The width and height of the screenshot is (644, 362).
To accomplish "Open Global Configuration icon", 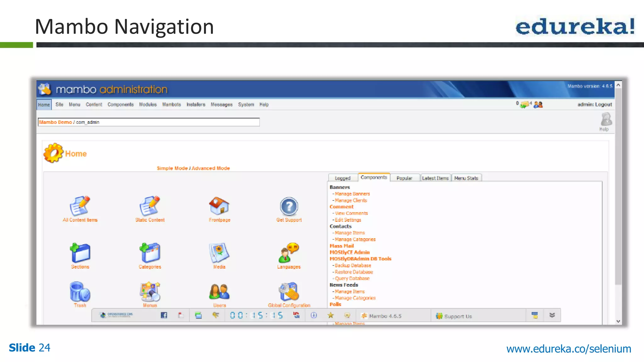I will coord(289,292).
